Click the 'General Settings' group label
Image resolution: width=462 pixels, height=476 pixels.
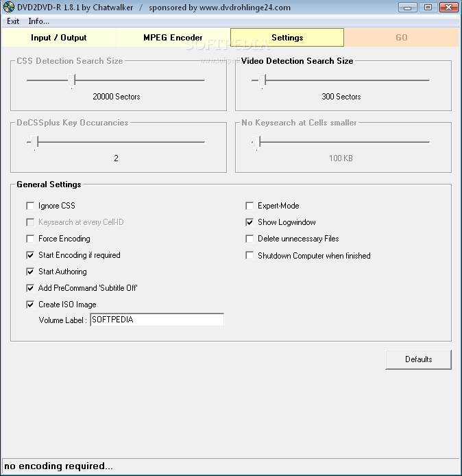coord(49,185)
